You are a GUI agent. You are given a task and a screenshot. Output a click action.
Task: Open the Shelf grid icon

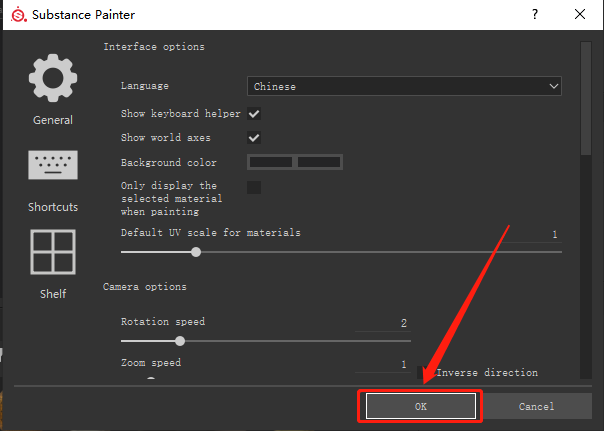[53, 252]
